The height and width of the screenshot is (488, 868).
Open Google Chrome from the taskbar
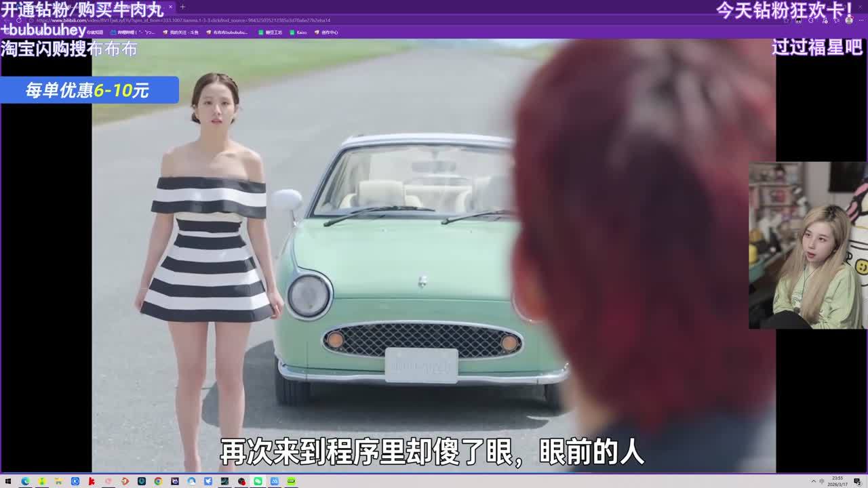click(x=158, y=481)
